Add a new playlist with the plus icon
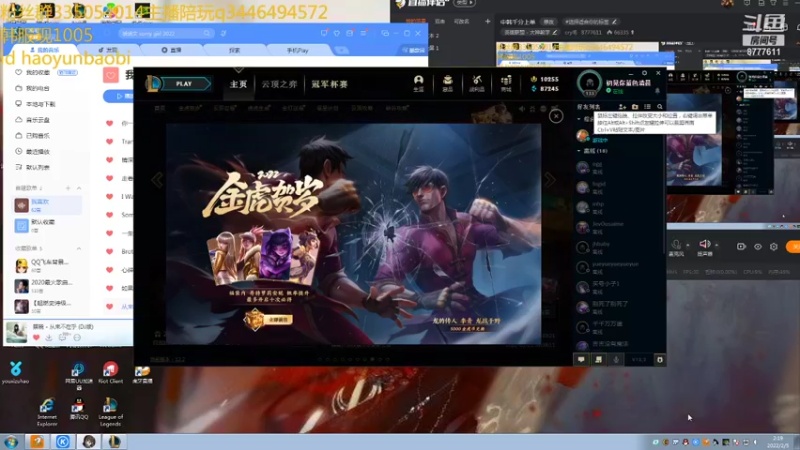The image size is (800, 450). click(x=68, y=188)
